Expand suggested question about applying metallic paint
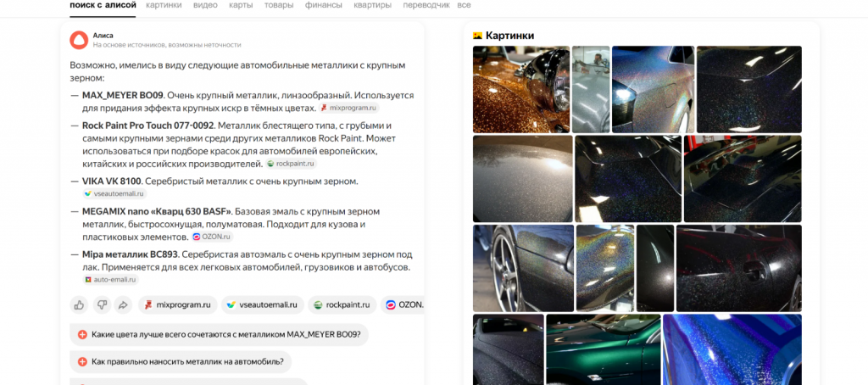 click(186, 362)
